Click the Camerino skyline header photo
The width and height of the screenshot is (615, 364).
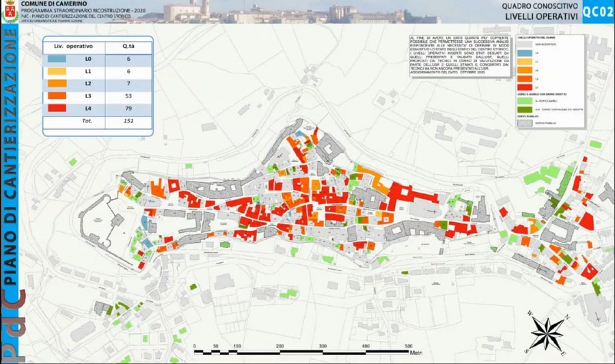pos(273,12)
